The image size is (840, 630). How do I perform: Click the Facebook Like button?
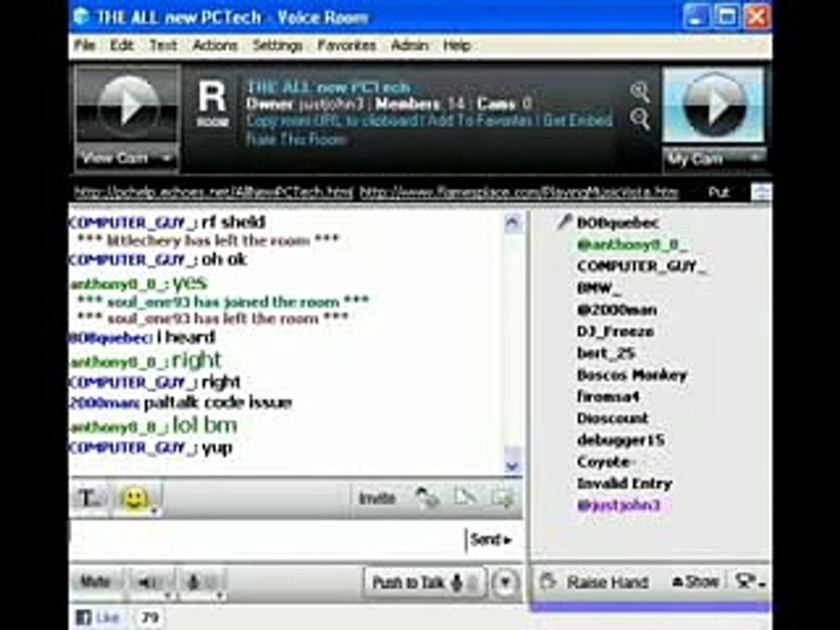(x=98, y=617)
